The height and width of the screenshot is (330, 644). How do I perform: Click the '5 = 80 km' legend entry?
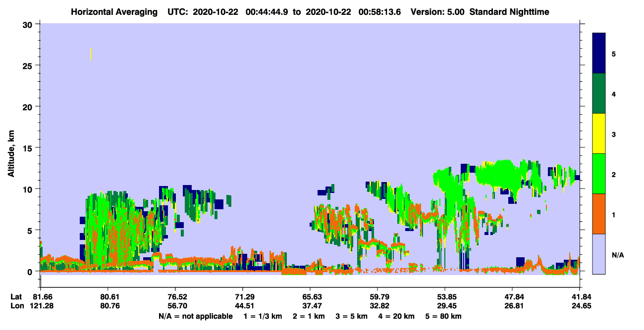pyautogui.click(x=444, y=316)
